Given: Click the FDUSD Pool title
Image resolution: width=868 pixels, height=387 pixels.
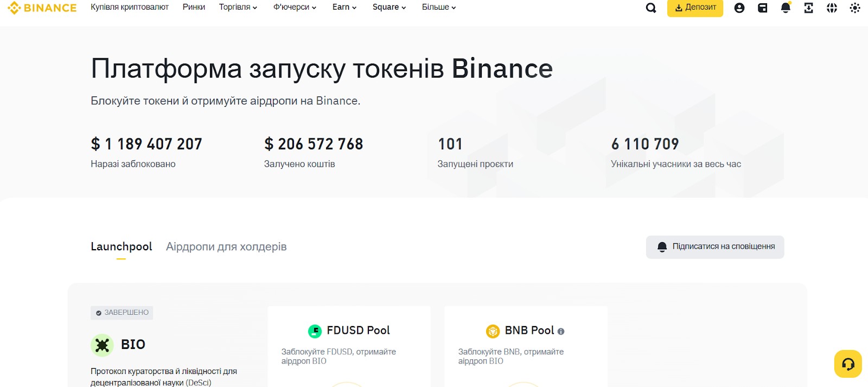Looking at the screenshot, I should 358,331.
